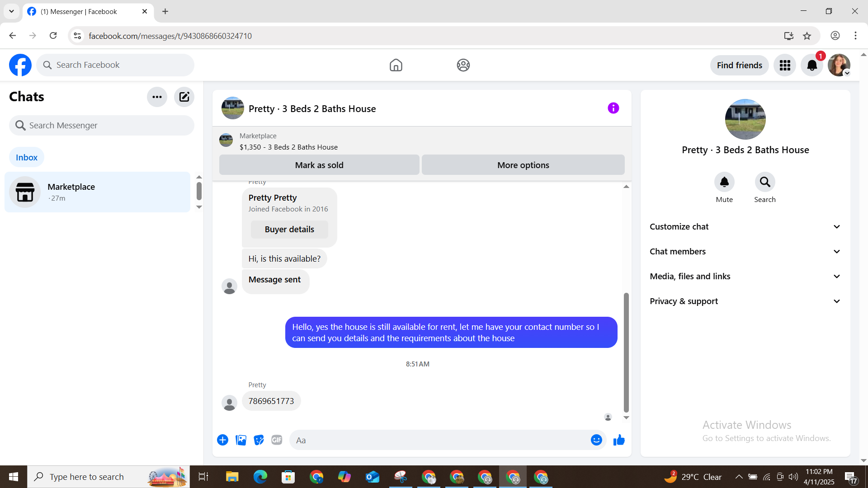Bookmark this page with star icon
868x488 pixels.
(807, 36)
